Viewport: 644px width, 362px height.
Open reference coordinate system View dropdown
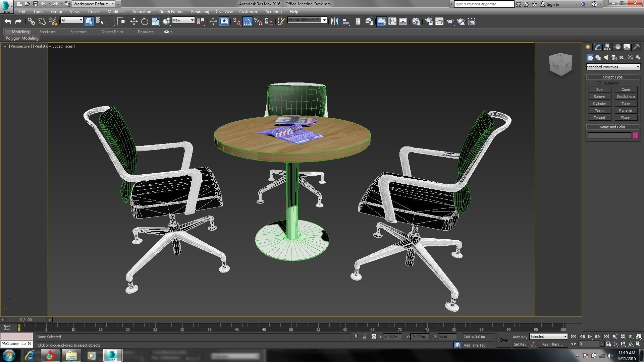(x=183, y=20)
